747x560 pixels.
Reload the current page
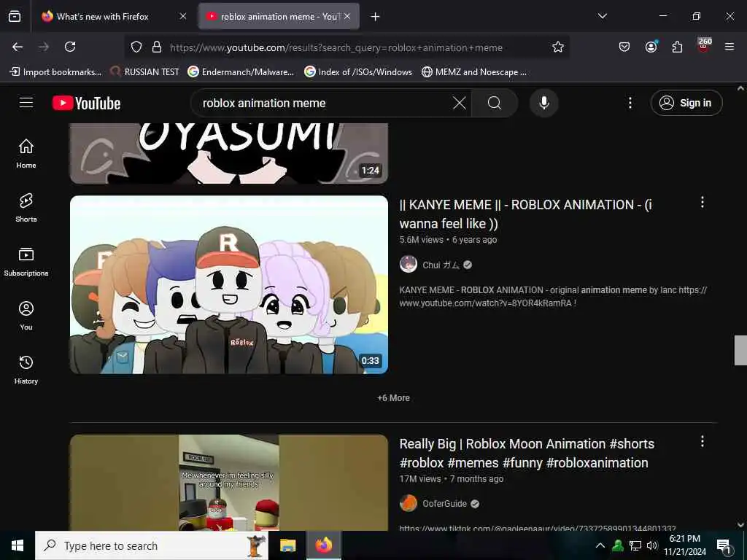pos(70,47)
